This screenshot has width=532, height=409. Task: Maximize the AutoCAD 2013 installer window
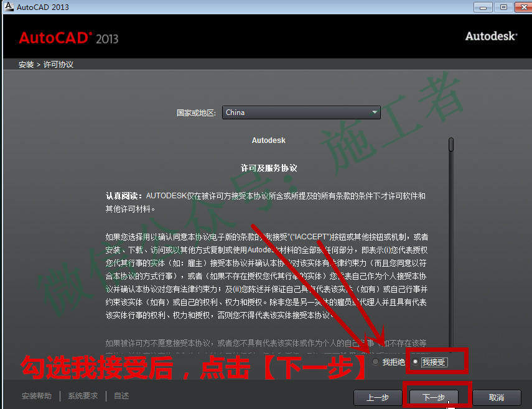(503, 7)
